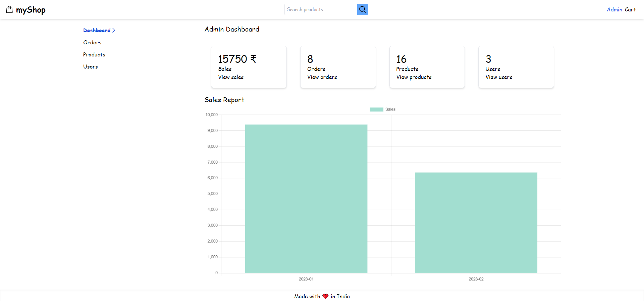The image size is (644, 301).
Task: Toggle the Sales legend color box
Action: [376, 110]
